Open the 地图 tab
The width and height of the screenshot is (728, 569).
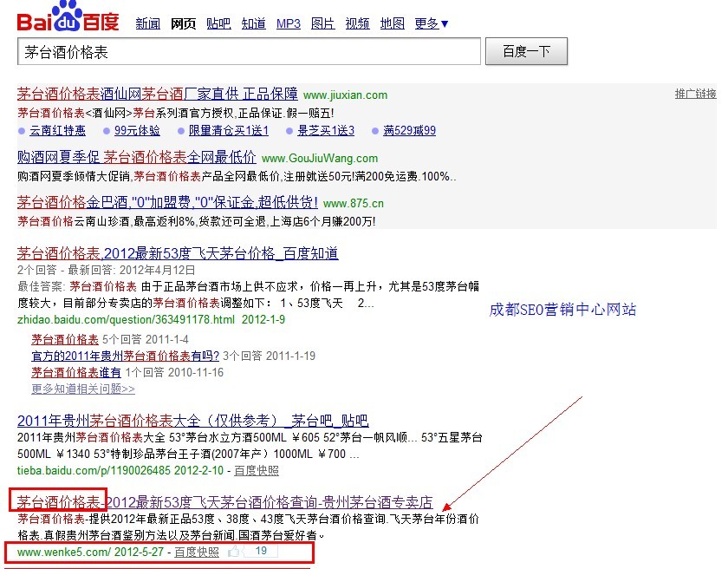pos(393,23)
